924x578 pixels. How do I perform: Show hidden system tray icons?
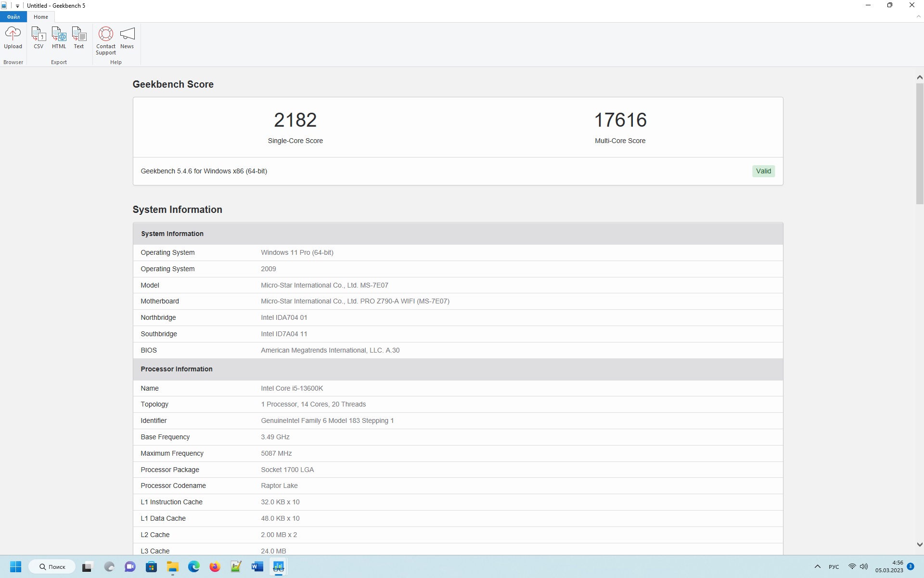pyautogui.click(x=817, y=567)
